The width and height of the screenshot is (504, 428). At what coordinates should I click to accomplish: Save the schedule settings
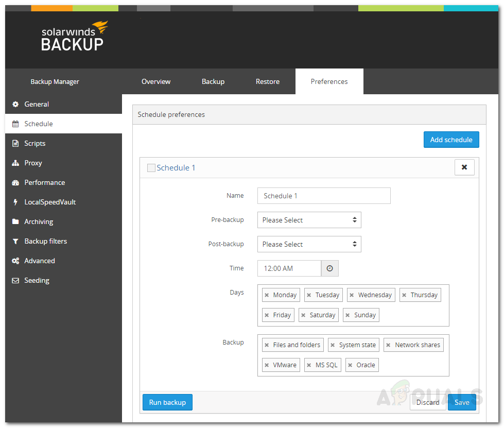point(462,402)
